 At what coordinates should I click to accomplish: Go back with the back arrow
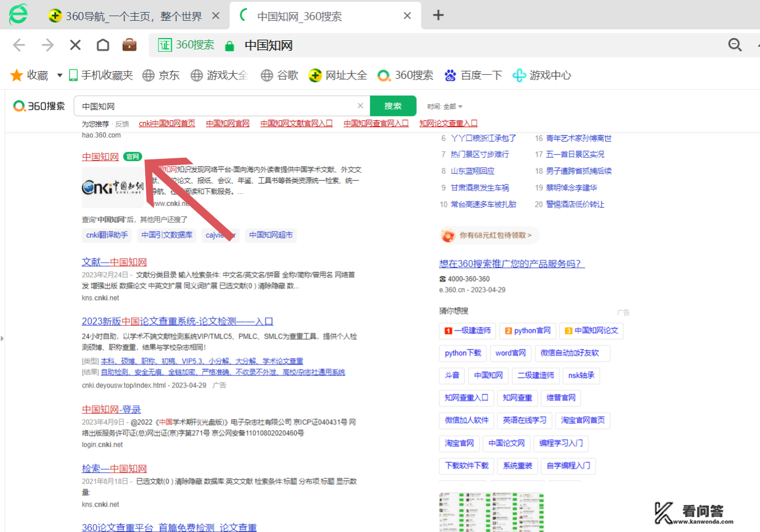19,45
